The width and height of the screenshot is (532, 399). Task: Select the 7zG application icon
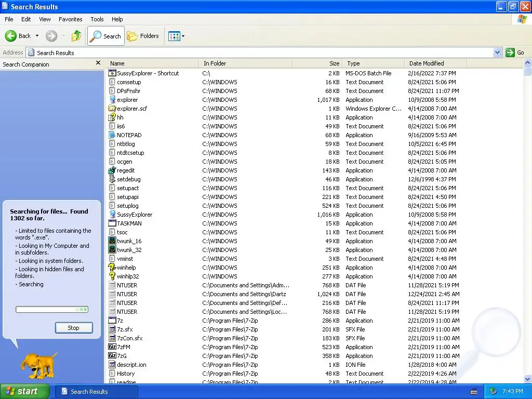click(x=112, y=355)
